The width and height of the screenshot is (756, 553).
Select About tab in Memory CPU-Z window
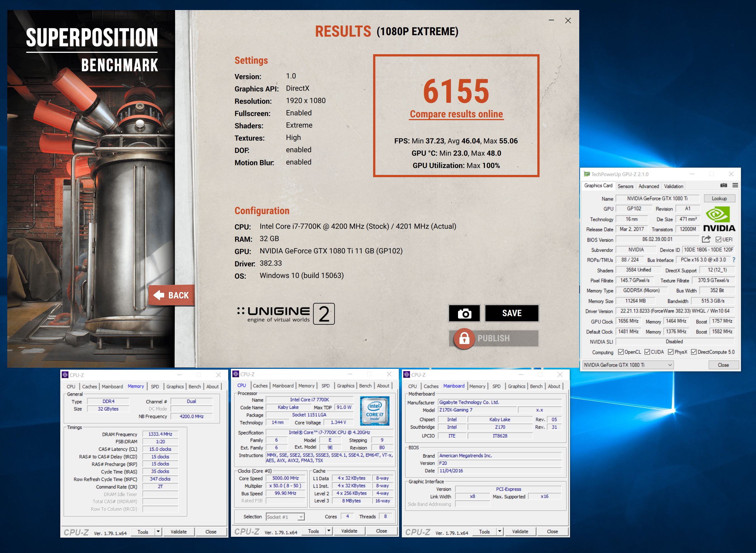pyautogui.click(x=213, y=386)
